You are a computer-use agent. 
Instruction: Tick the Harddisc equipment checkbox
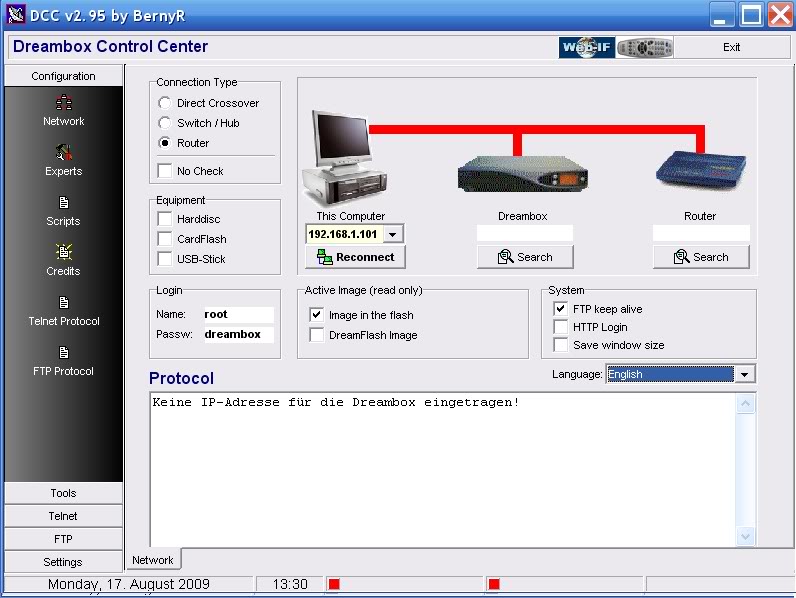[x=164, y=219]
